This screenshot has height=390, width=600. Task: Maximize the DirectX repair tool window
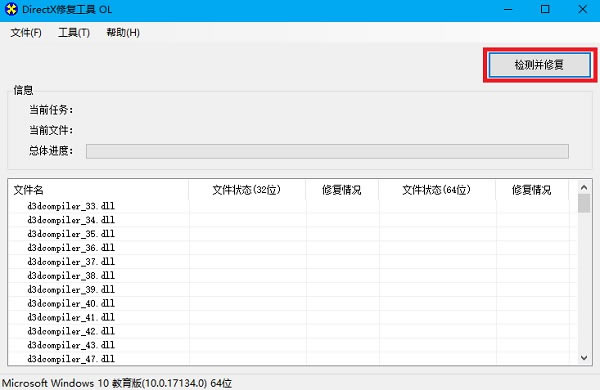pyautogui.click(x=545, y=9)
